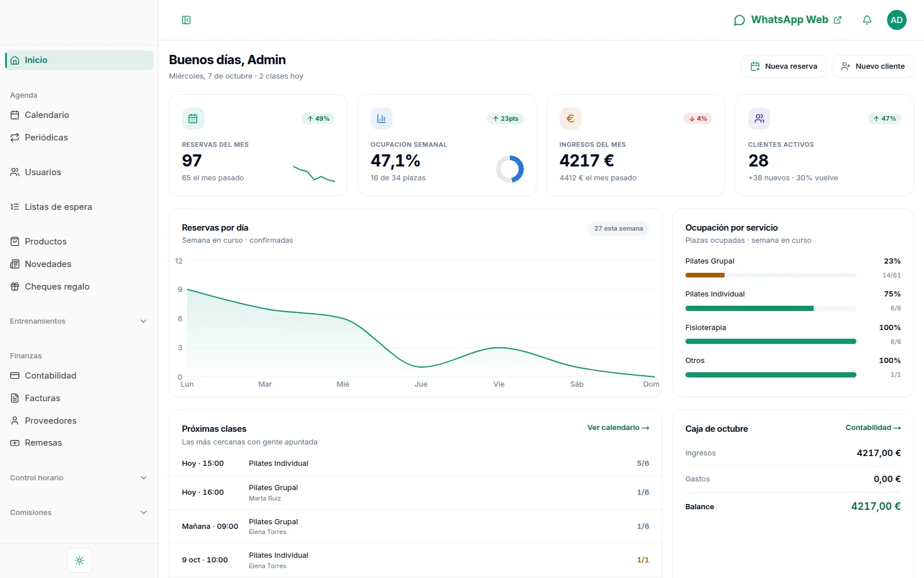Viewport: 924px width, 578px height.
Task: Click the ocupación semanal bar-chart icon
Action: [x=382, y=118]
